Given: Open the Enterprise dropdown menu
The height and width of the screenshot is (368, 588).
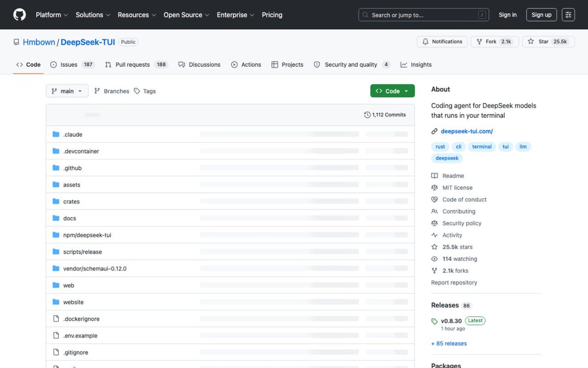Looking at the screenshot, I should coord(236,15).
